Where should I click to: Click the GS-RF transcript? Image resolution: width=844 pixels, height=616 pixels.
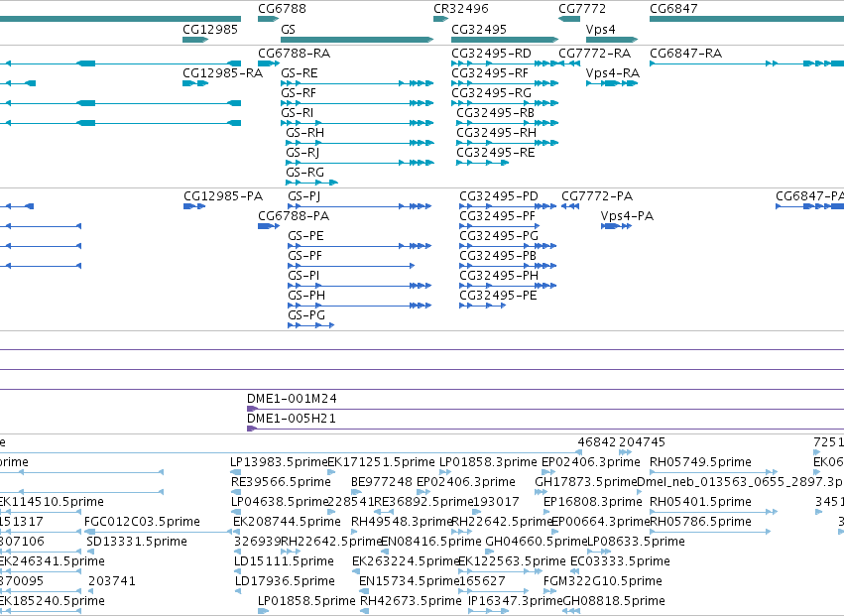(x=357, y=103)
